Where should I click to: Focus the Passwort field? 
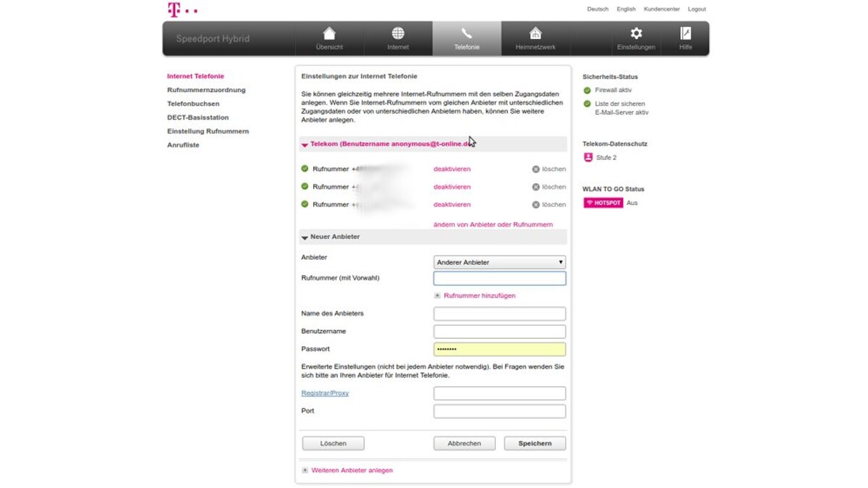(500, 349)
